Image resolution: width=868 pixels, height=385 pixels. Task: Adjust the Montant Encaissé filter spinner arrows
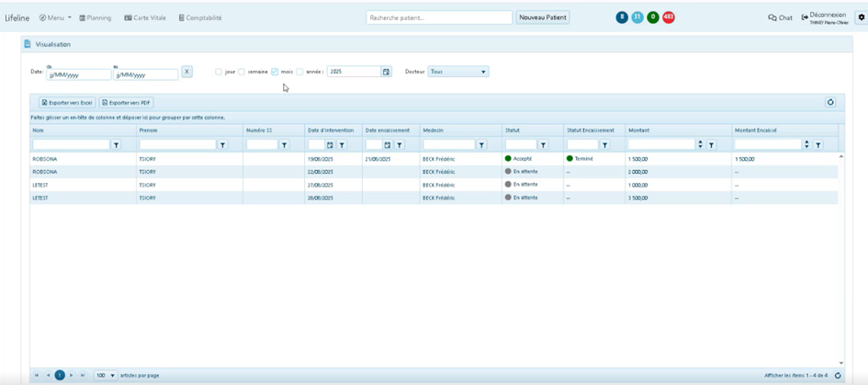806,144
